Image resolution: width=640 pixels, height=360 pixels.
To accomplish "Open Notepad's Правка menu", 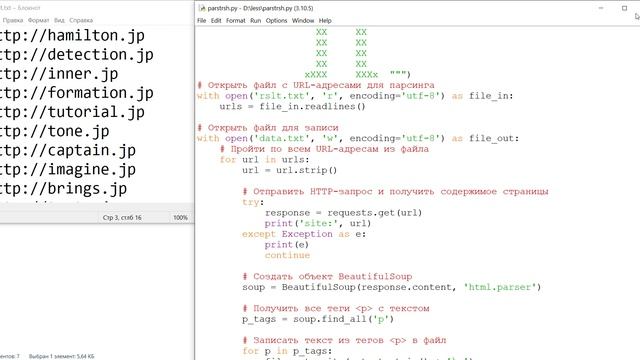I will pyautogui.click(x=13, y=20).
